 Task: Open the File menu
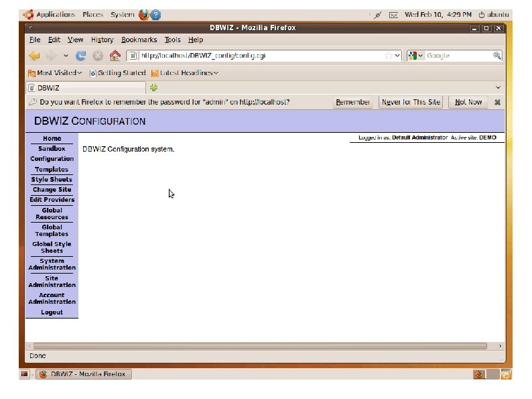pos(35,40)
